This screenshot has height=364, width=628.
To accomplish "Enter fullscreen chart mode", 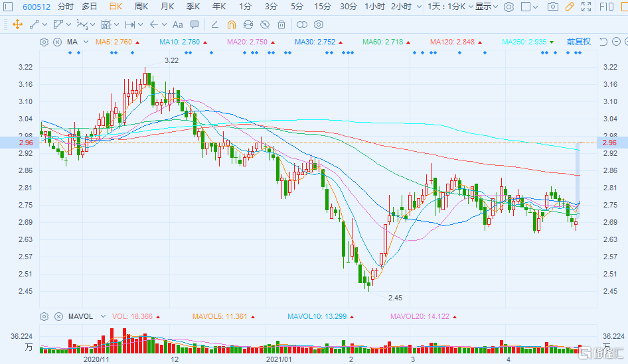I will (x=586, y=7).
